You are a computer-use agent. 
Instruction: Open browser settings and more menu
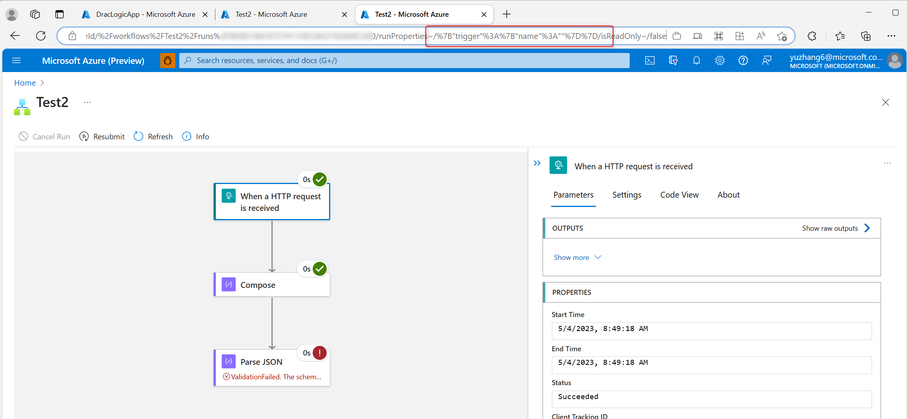[x=891, y=36]
